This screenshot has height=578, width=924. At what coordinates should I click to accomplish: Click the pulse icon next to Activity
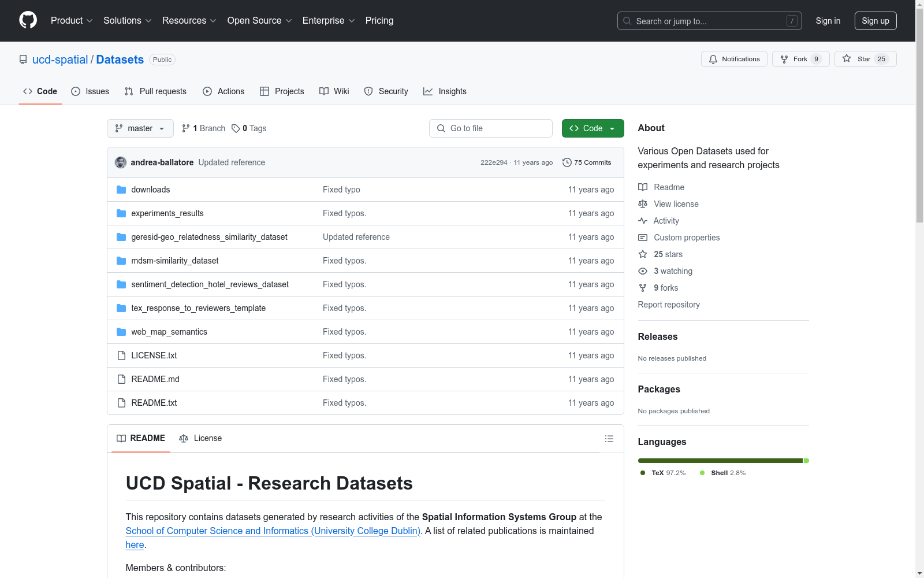click(643, 221)
